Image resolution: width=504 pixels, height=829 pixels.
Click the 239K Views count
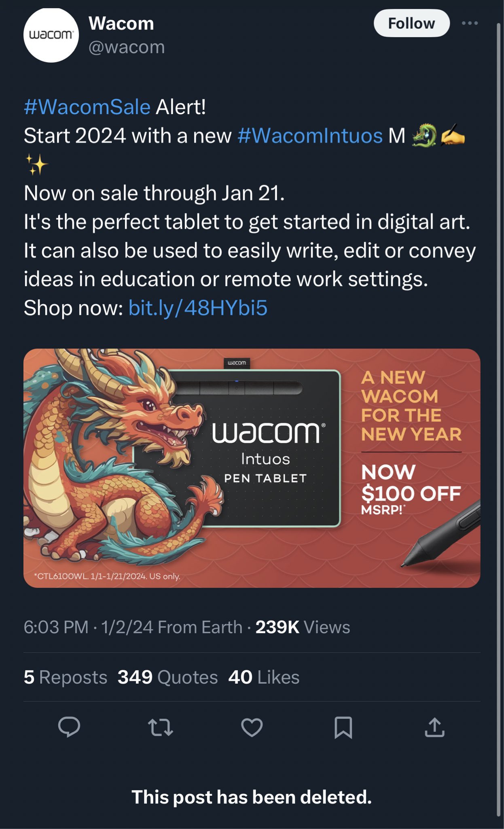click(x=303, y=627)
